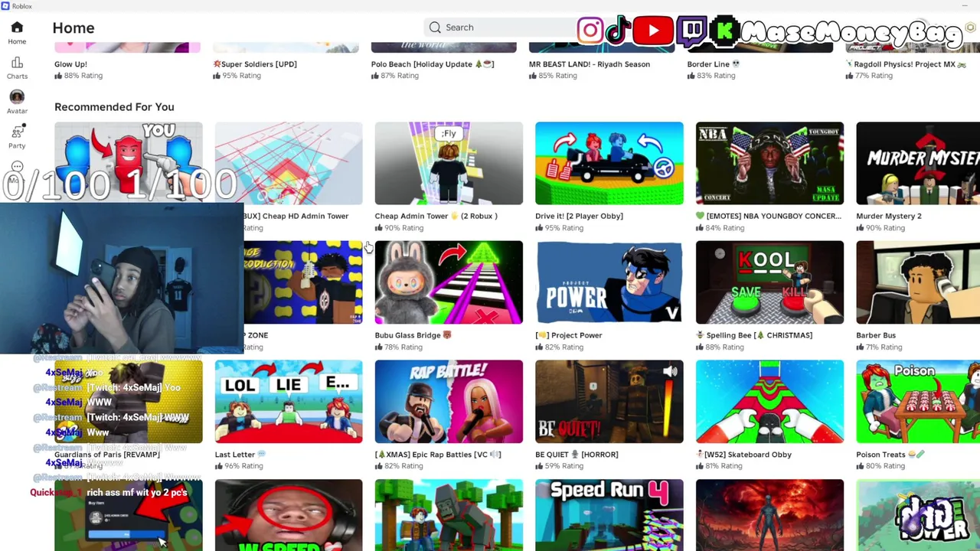The width and height of the screenshot is (980, 551).
Task: Click the Murder Mystery 2 title text
Action: pos(889,216)
